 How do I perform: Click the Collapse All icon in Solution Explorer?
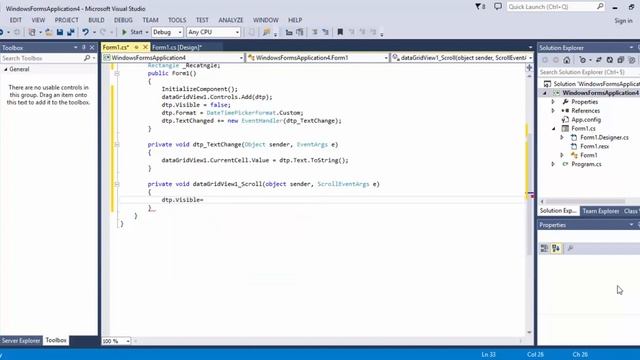621,60
